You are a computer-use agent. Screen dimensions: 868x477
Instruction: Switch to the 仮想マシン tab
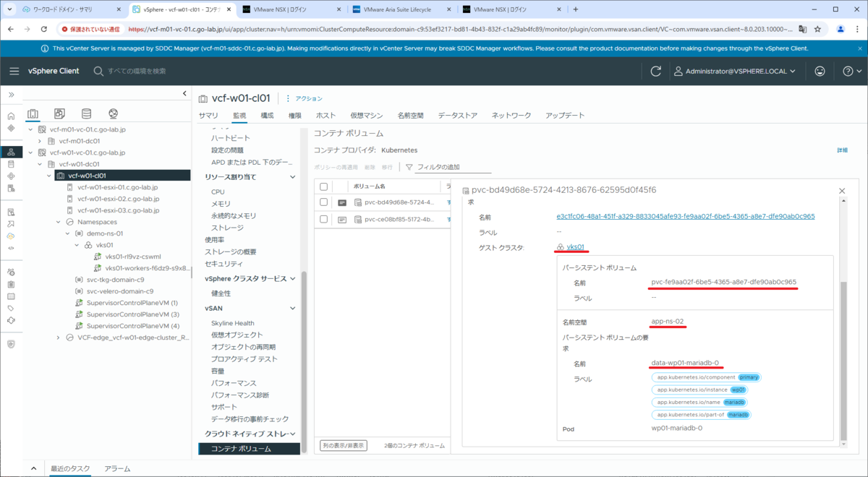tap(367, 116)
